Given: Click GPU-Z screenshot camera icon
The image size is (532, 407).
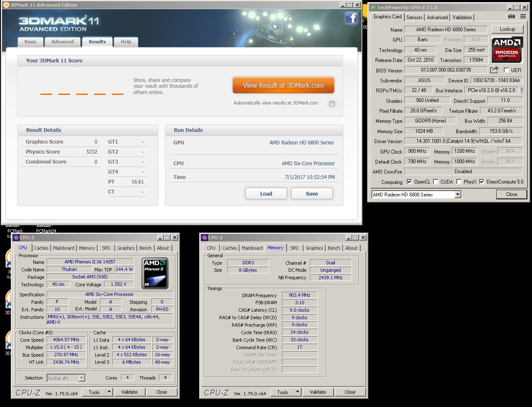Looking at the screenshot, I should click(x=512, y=17).
